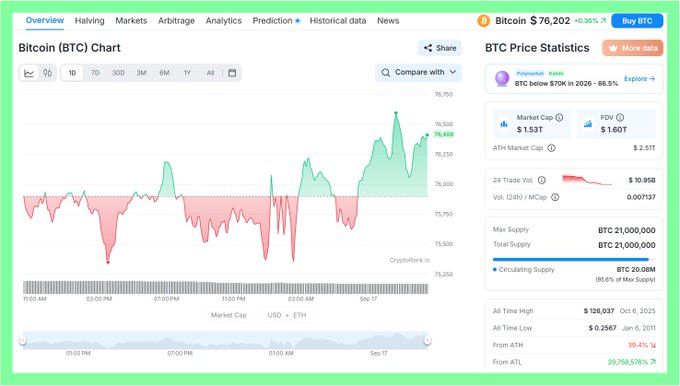Click the current price label 76,408

click(x=444, y=134)
